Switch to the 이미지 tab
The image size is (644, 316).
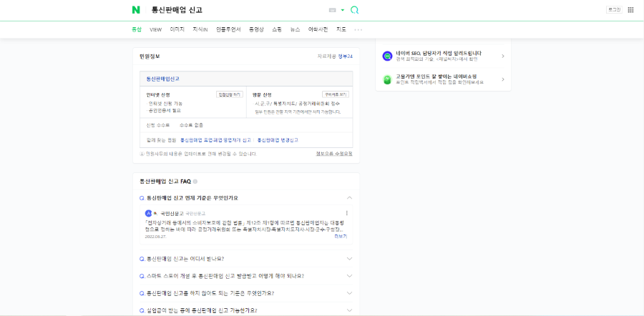[x=177, y=29]
